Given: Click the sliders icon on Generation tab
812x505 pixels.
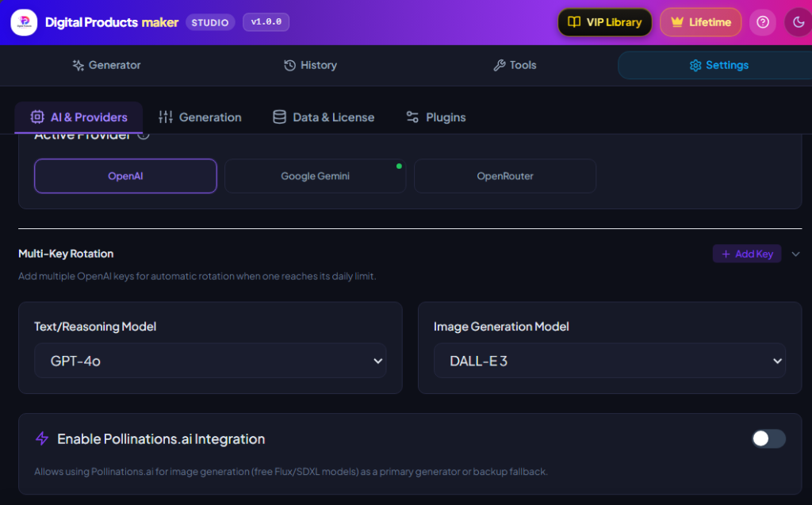Looking at the screenshot, I should click(166, 117).
